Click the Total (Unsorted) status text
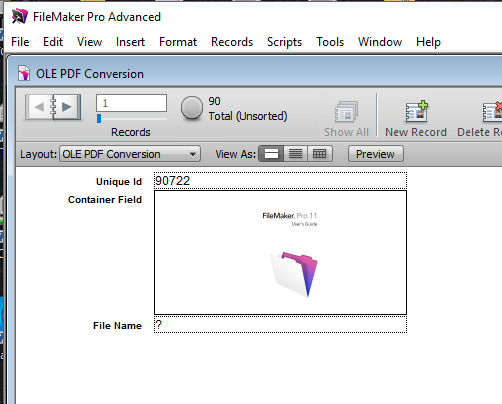502x404 pixels. 248,116
